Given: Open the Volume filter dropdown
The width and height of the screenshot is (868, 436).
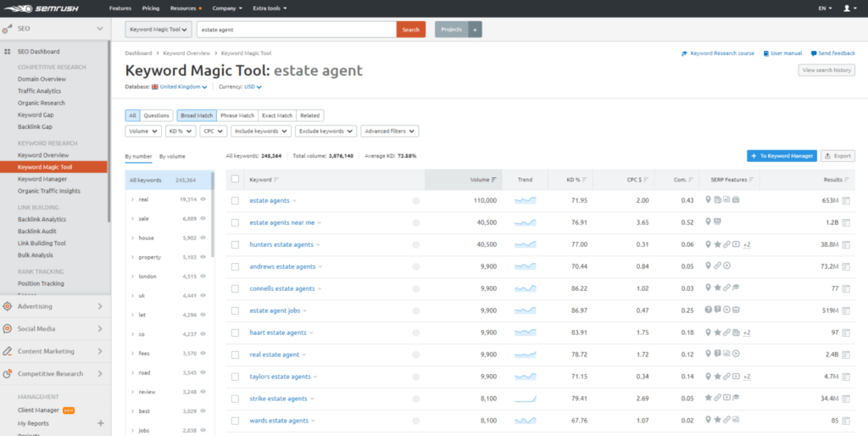Looking at the screenshot, I should (x=143, y=131).
